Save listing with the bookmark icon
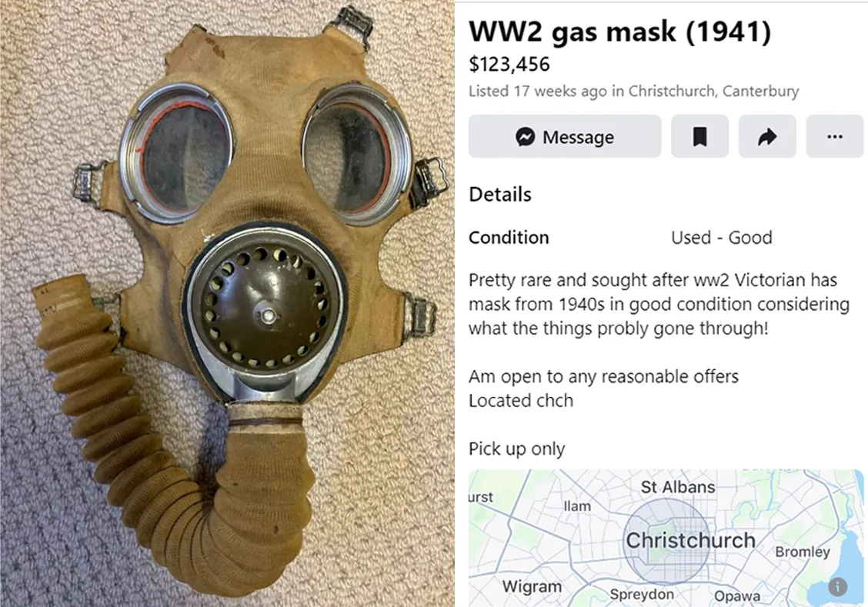868x607 pixels. click(699, 136)
